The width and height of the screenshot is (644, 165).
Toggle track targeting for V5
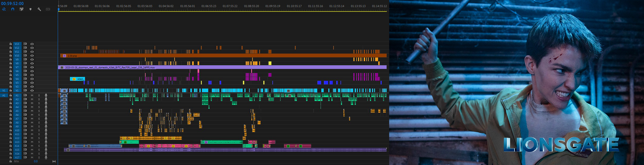[17, 75]
